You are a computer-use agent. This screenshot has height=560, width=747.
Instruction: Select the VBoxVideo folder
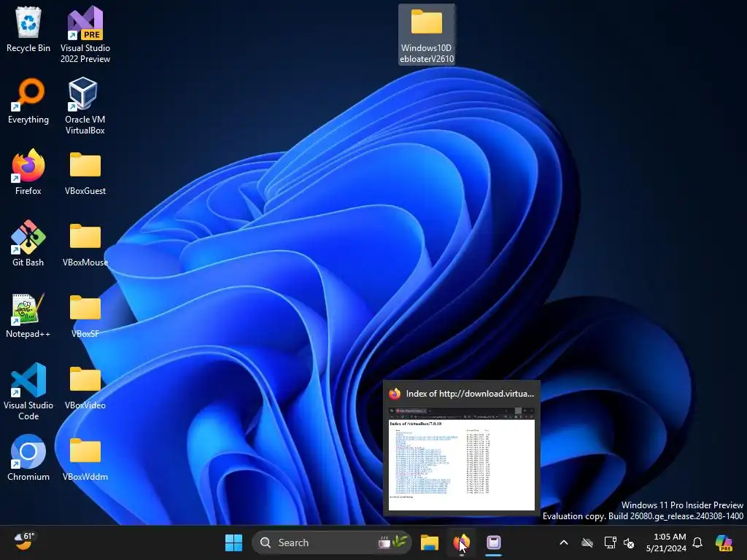[85, 388]
